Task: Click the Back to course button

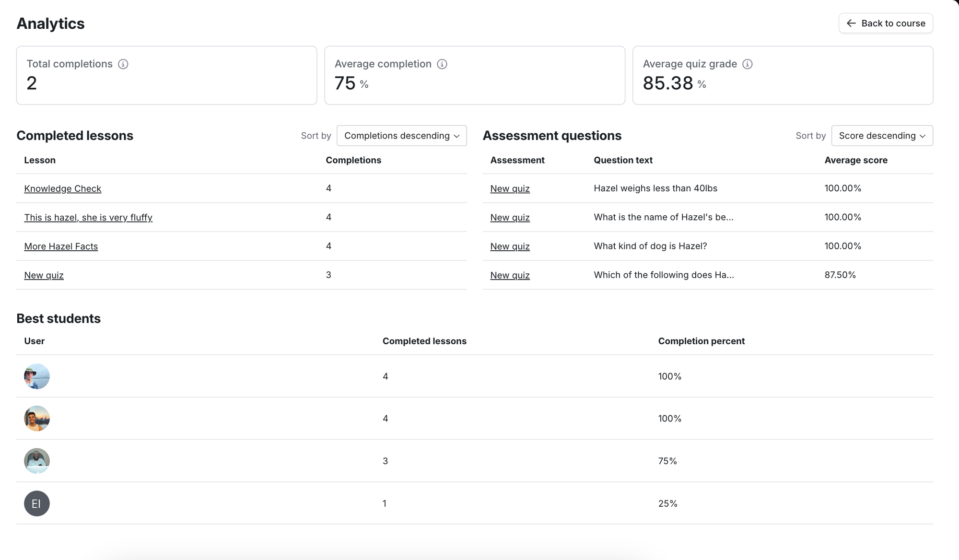Action: click(x=886, y=23)
